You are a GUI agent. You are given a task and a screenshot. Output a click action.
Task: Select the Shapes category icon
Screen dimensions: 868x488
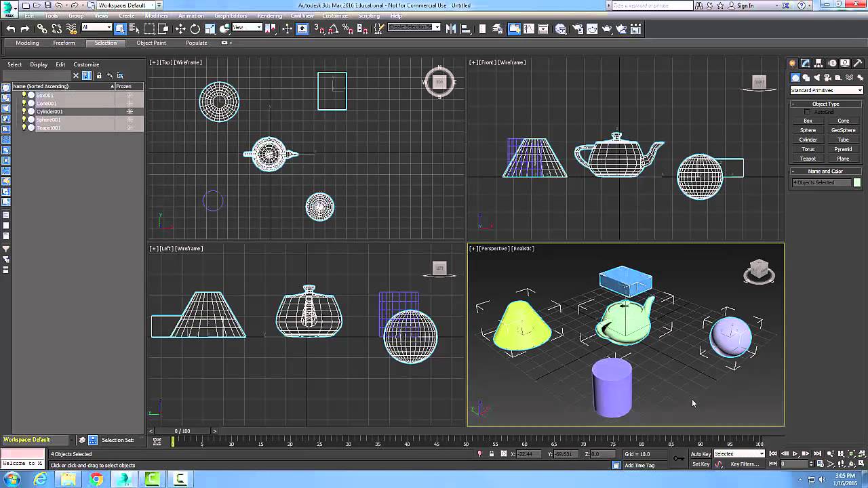tap(806, 77)
